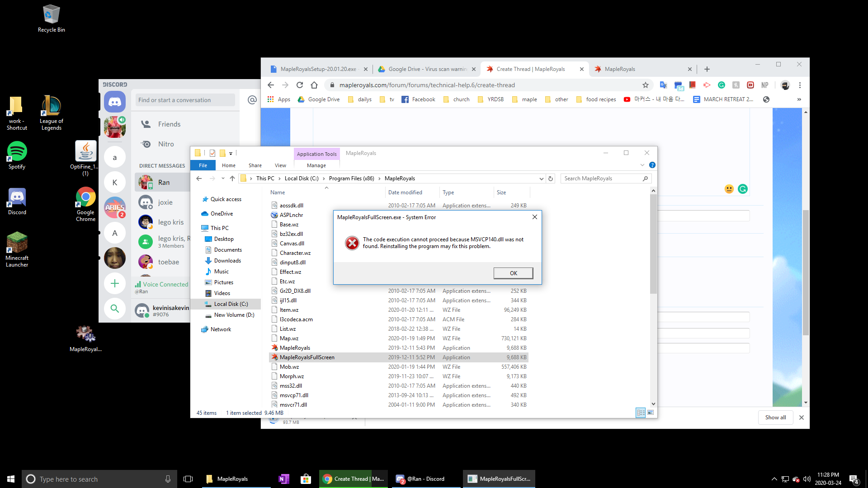Open Friends in Discord
The width and height of the screenshot is (868, 488).
tap(169, 124)
